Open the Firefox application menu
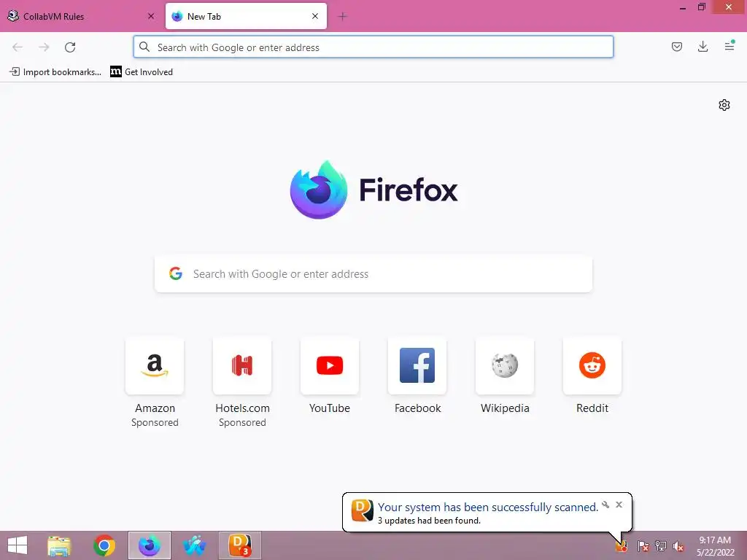Screen dimensions: 747x560 coord(729,46)
